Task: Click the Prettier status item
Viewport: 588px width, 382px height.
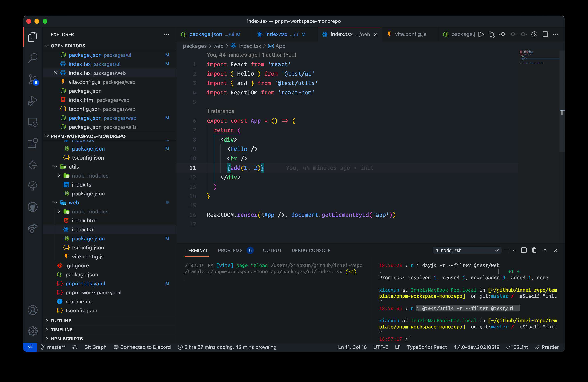Action: tap(546, 347)
